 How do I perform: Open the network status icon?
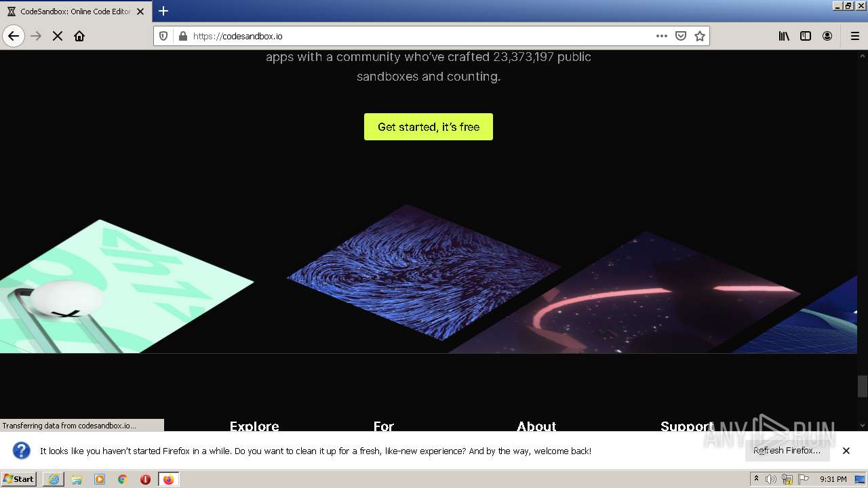(787, 479)
